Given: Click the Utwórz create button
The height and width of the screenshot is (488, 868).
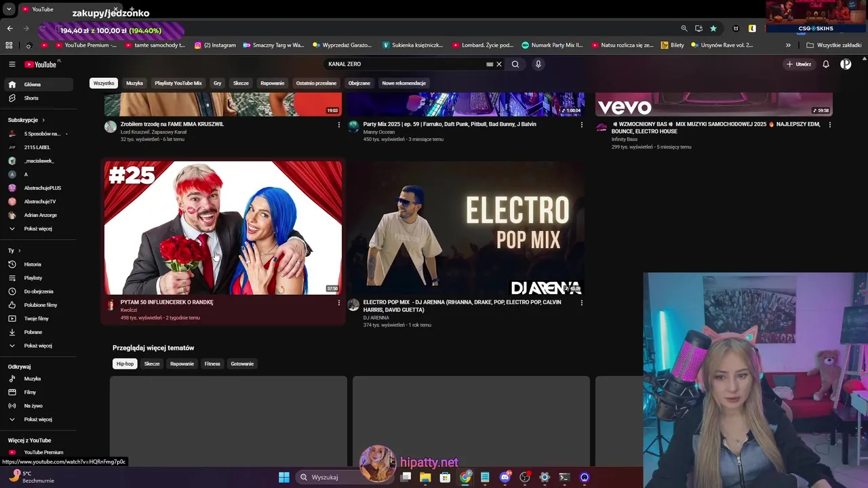Looking at the screenshot, I should click(799, 64).
